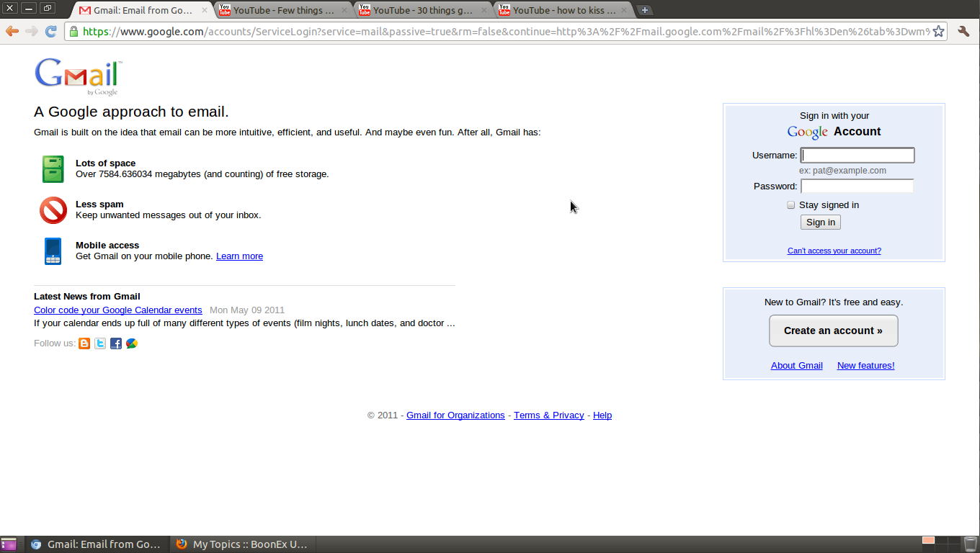This screenshot has width=980, height=553.
Task: Open the Can't access your account link
Action: (x=834, y=251)
